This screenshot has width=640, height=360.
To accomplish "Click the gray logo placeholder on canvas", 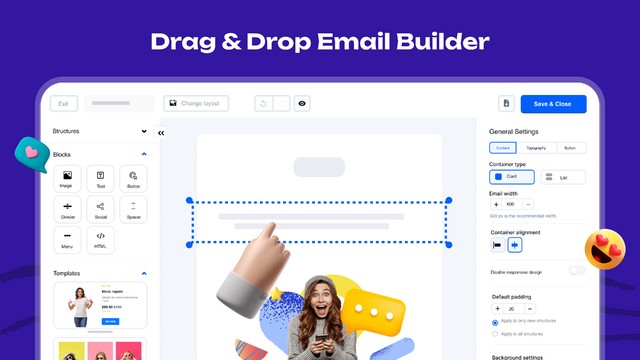I will click(x=319, y=167).
